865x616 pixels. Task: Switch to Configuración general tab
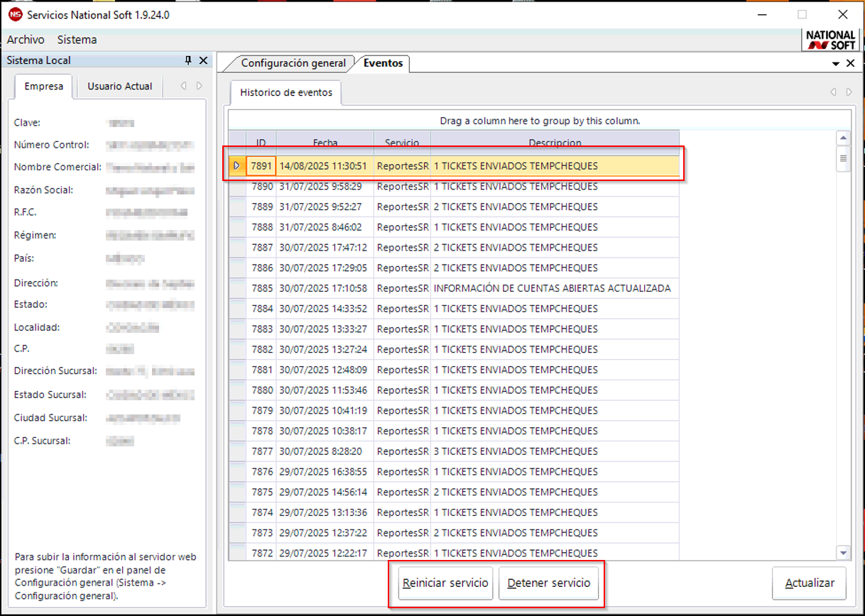293,63
